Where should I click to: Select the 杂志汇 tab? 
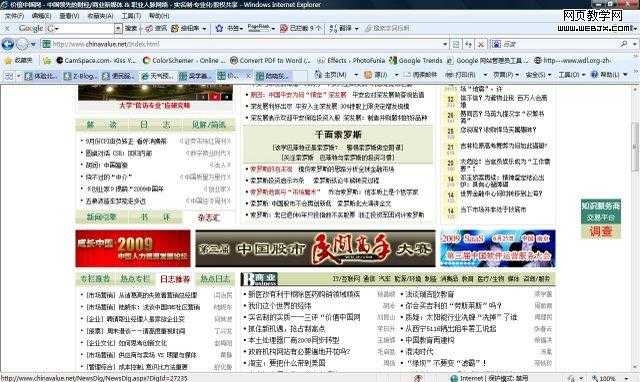(x=209, y=218)
